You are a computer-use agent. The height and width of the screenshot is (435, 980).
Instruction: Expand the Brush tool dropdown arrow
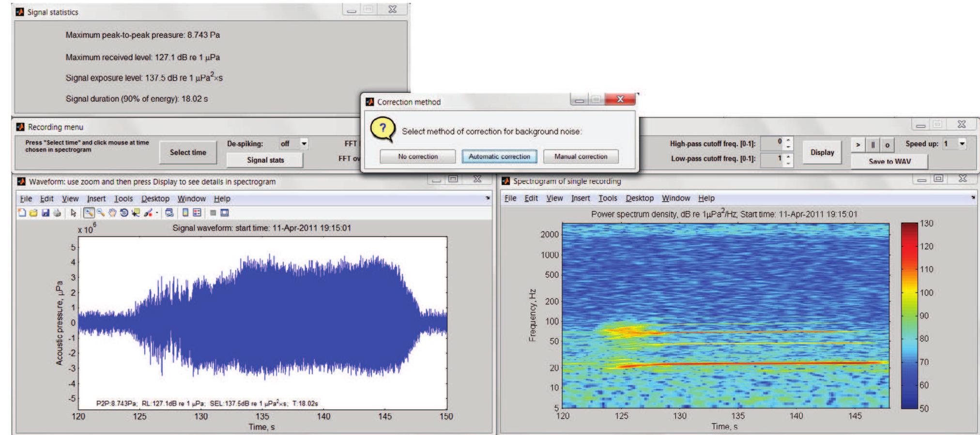coord(157,213)
